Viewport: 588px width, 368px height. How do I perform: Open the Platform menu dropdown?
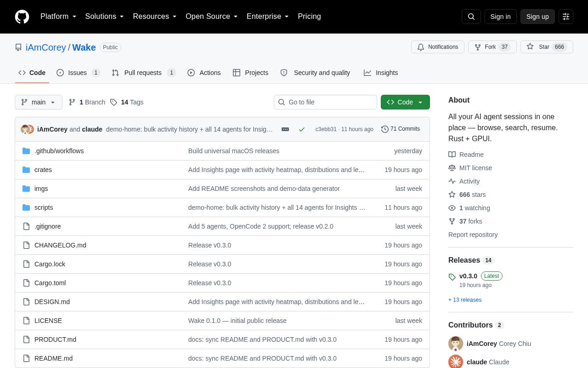[58, 17]
